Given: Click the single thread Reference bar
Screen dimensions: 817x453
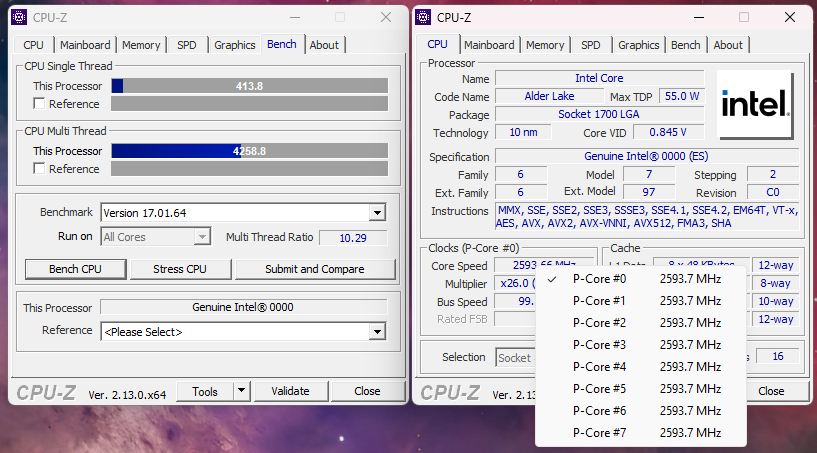Looking at the screenshot, I should pos(250,103).
